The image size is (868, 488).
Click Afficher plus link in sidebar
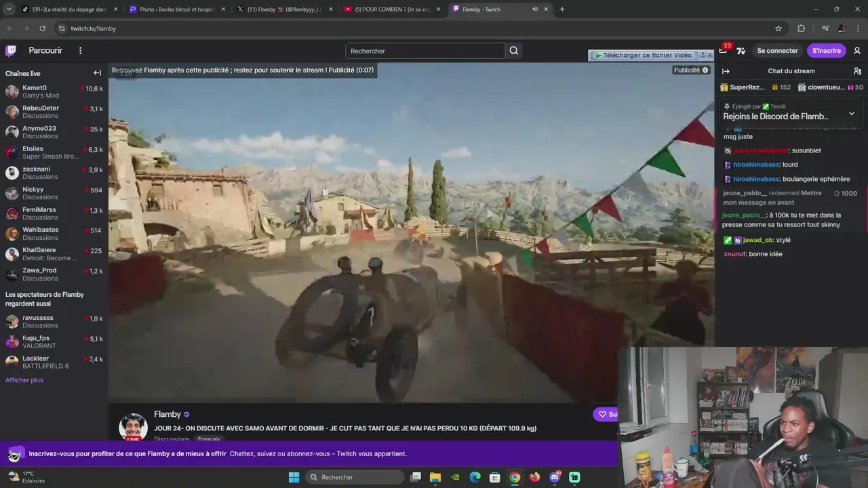(x=24, y=380)
